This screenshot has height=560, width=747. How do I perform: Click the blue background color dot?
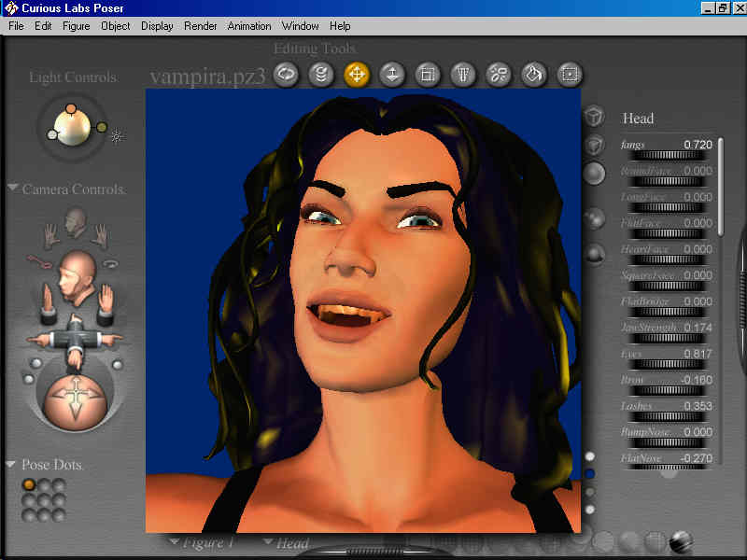tap(589, 474)
